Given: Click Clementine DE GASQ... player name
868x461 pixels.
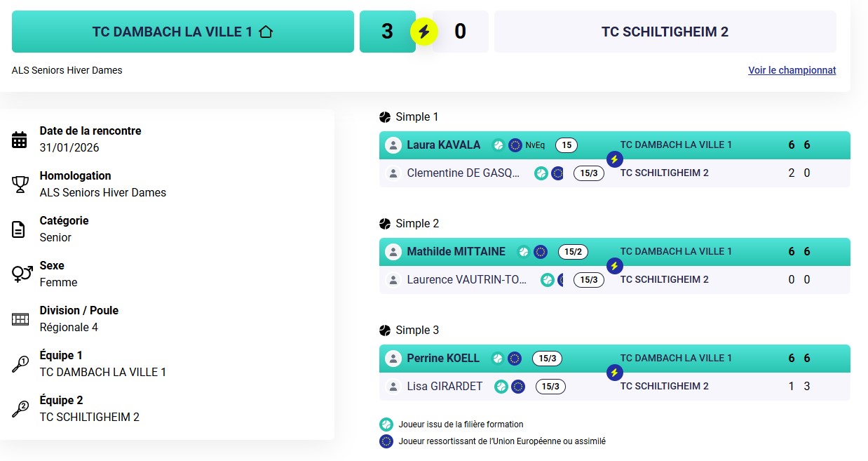Looking at the screenshot, I should [463, 173].
